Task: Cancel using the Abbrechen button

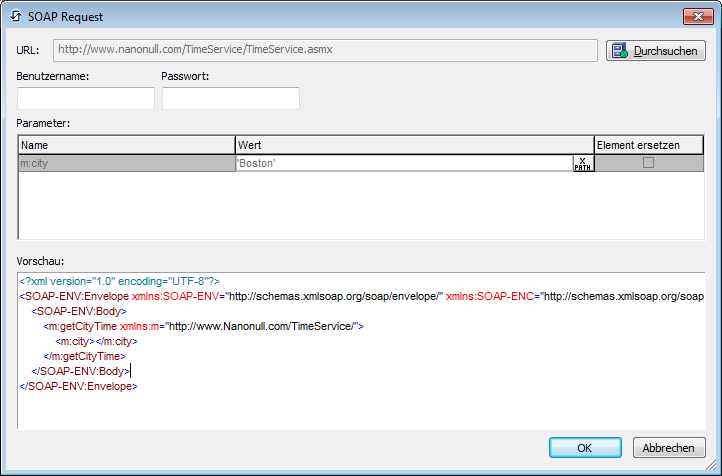Action: click(669, 447)
